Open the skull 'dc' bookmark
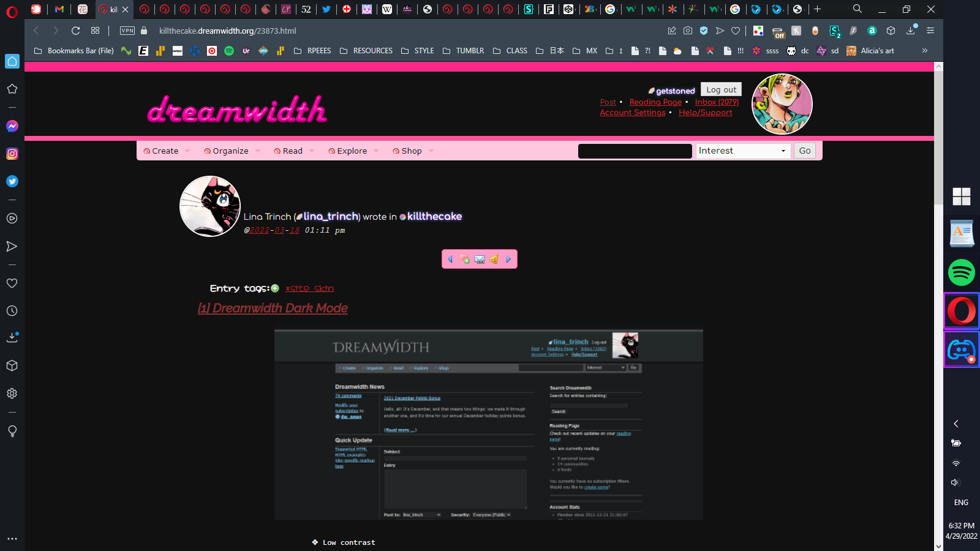The width and height of the screenshot is (980, 551). pyautogui.click(x=798, y=51)
